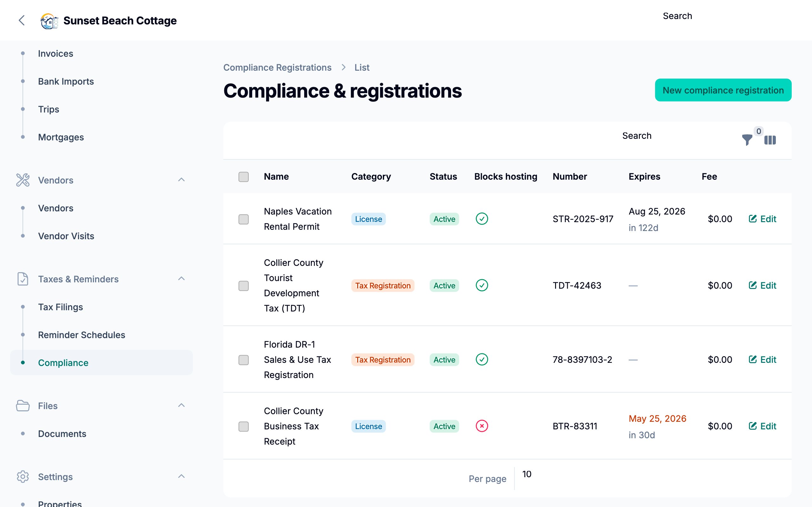Expand the Settings section chevron
The image size is (812, 507).
[181, 477]
